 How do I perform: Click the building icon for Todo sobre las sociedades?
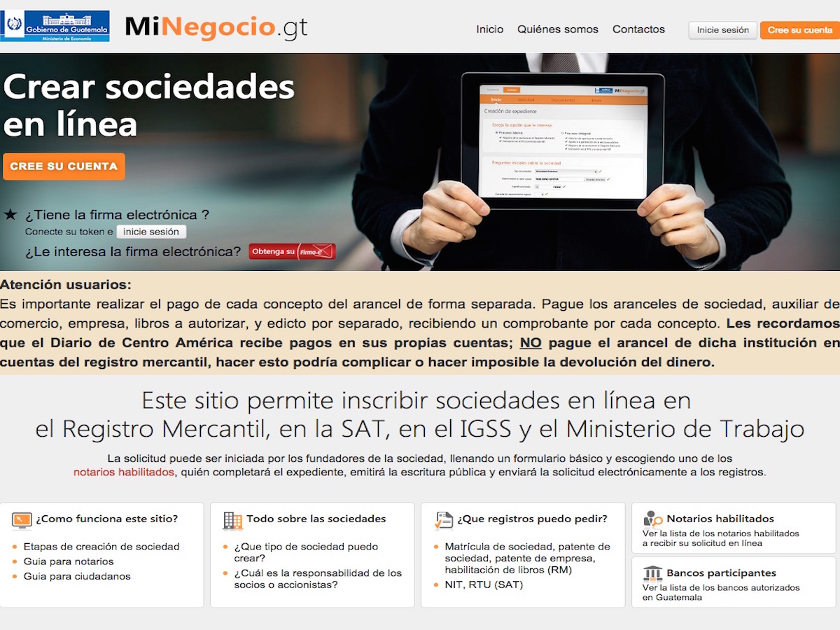[232, 520]
